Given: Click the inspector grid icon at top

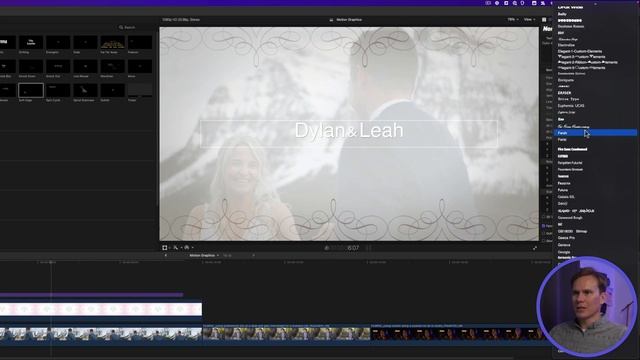Looking at the screenshot, I should click(x=544, y=20).
